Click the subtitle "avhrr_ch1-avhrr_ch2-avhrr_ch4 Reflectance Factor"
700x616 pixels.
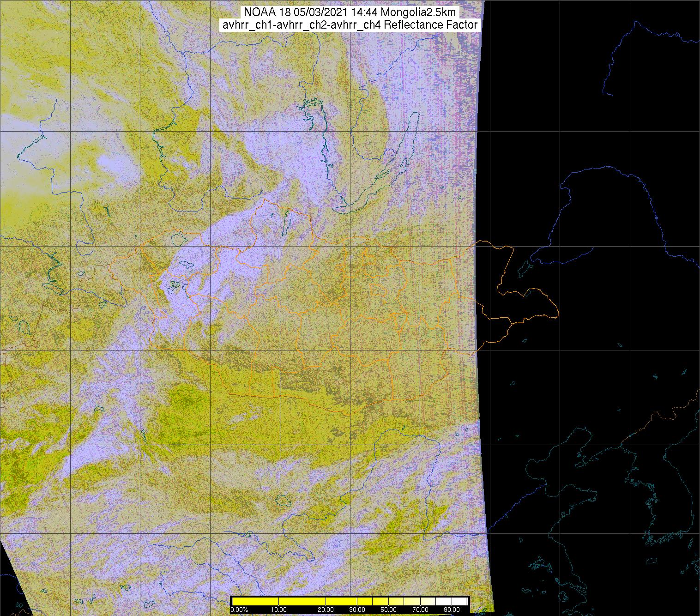pyautogui.click(x=350, y=25)
